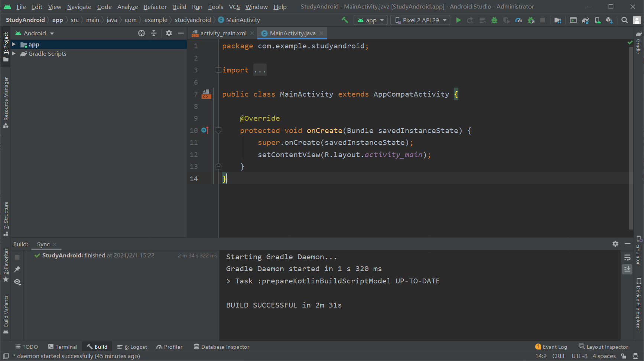Screen dimensions: 644x361
Task: Open the Event Log
Action: [551, 347]
